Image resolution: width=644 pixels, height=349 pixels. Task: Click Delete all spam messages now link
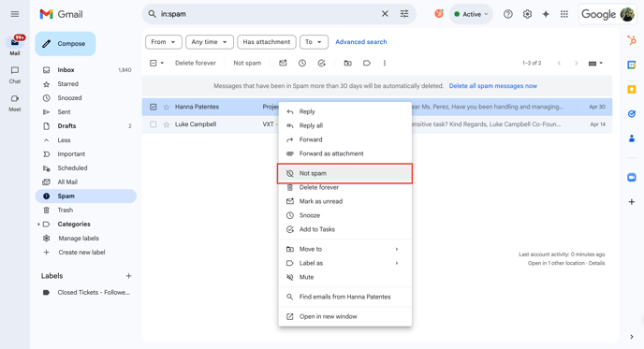click(x=493, y=86)
